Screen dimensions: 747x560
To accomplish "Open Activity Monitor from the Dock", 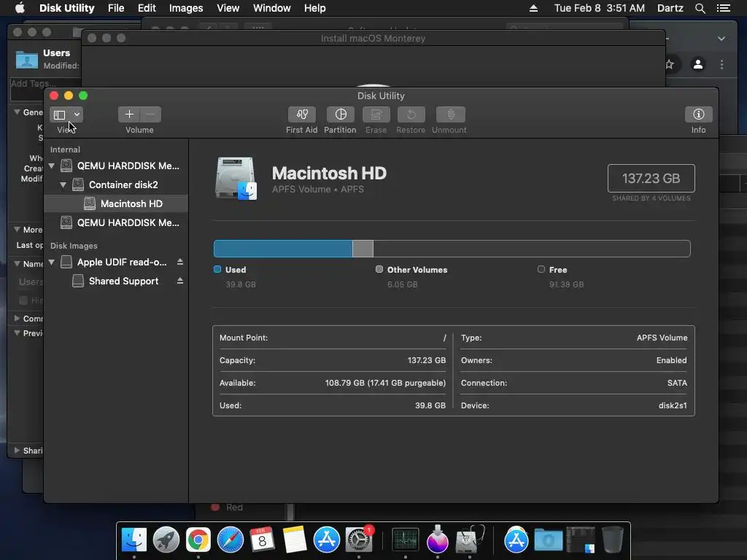I will tap(406, 540).
